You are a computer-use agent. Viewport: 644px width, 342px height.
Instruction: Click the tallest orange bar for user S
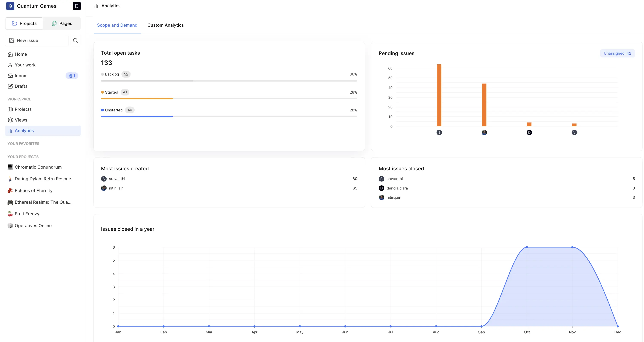tap(439, 95)
